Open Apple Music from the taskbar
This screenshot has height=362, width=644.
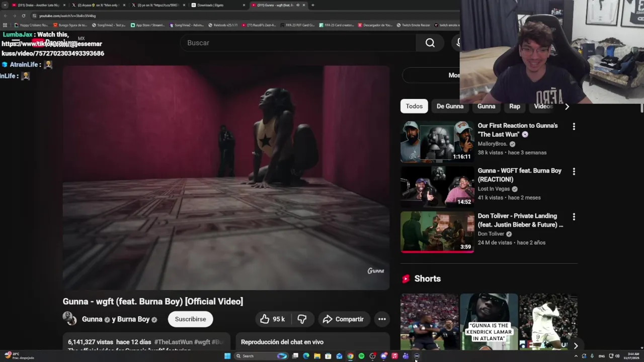394,356
